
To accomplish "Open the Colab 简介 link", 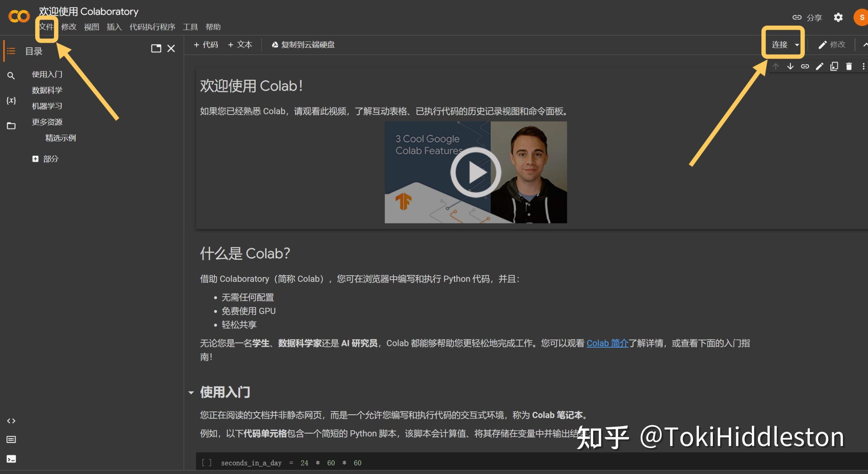I will pos(607,343).
